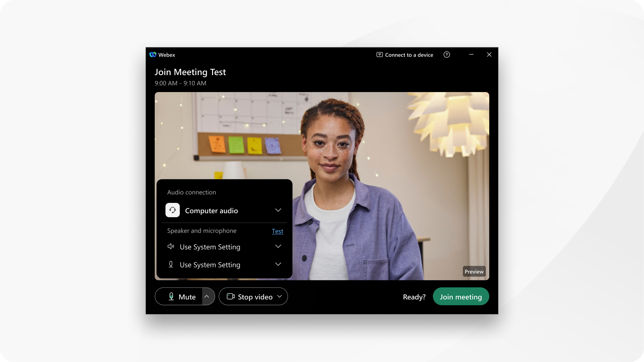Expand the Computer audio dropdown

[278, 210]
